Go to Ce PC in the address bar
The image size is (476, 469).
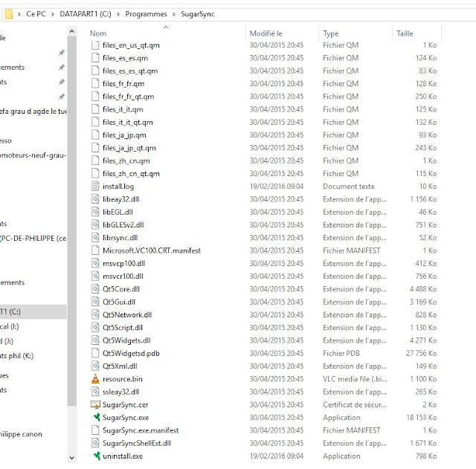coord(36,14)
